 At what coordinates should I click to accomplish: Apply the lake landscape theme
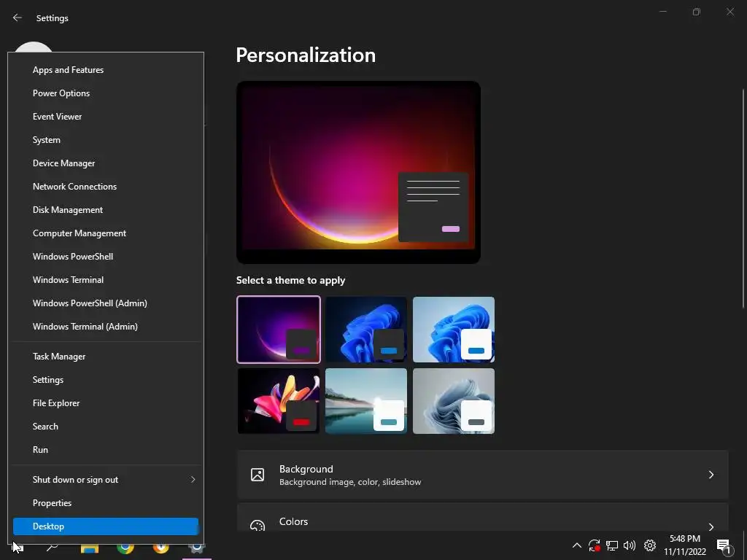[366, 401]
